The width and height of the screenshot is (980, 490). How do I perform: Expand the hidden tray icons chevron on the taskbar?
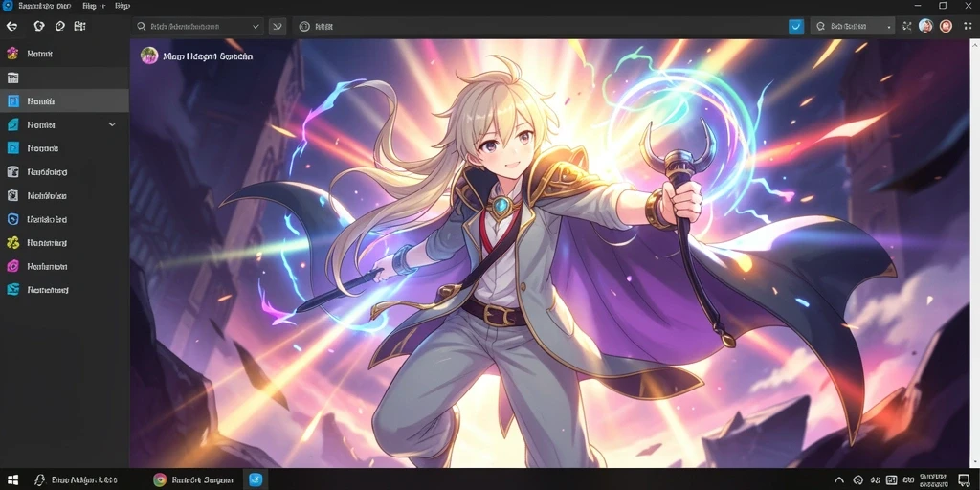[x=839, y=480]
